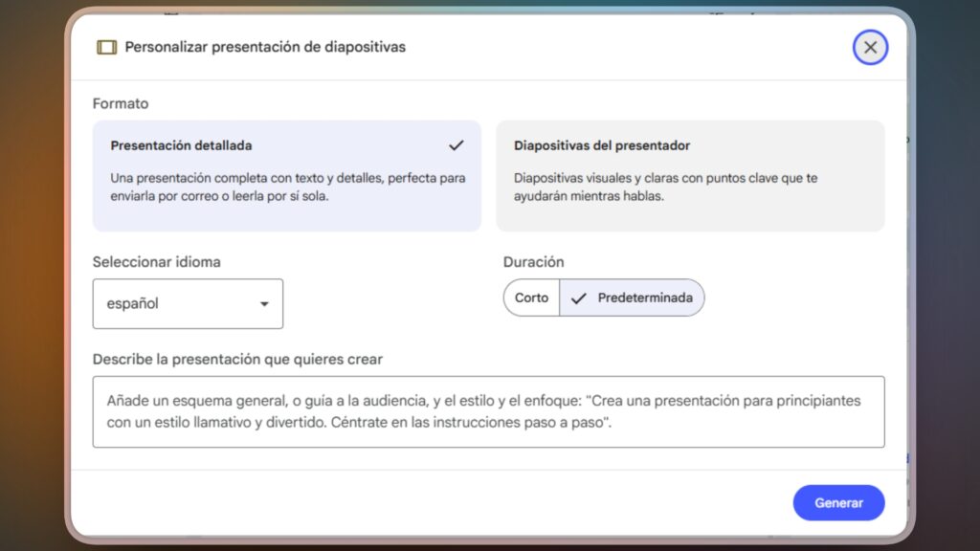Image resolution: width=980 pixels, height=551 pixels.
Task: Select the Presentación detallada format heading
Action: [181, 145]
